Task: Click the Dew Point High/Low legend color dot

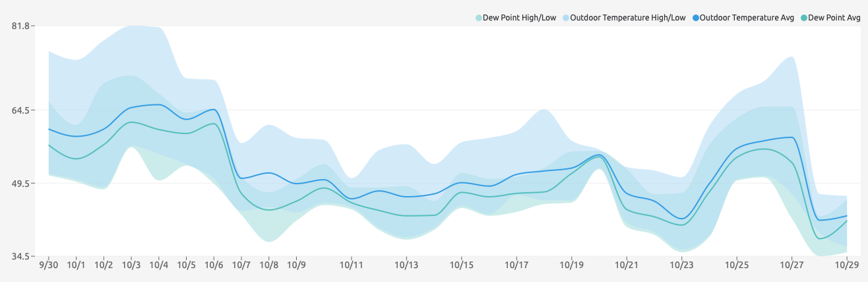Action: click(479, 18)
